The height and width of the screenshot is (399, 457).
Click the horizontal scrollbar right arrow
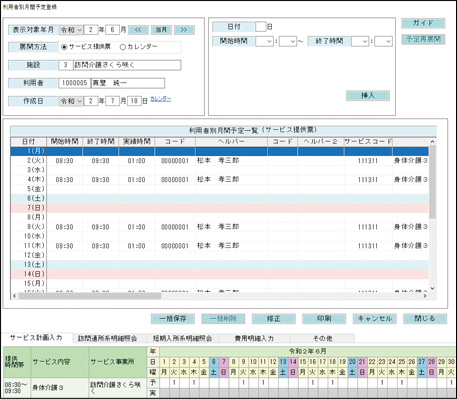[x=425, y=296]
